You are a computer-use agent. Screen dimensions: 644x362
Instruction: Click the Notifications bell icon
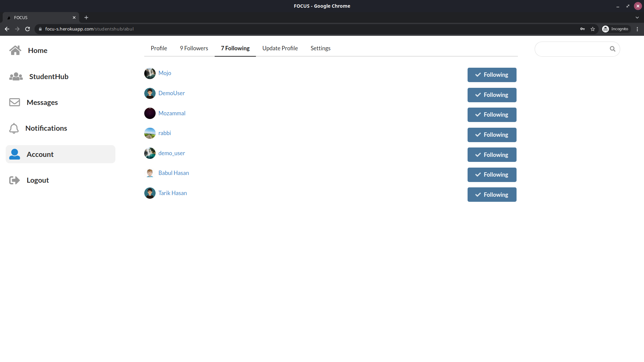14,128
